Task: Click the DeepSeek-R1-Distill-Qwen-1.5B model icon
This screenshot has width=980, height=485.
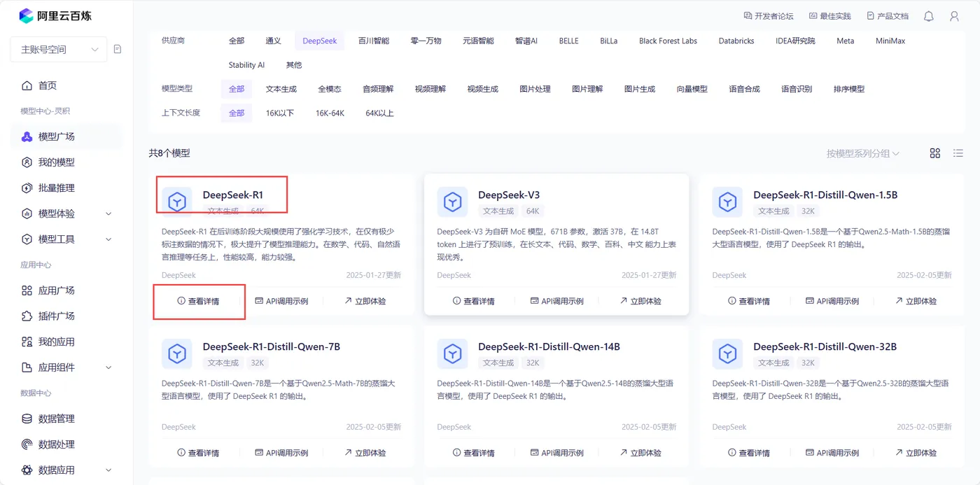Action: click(x=728, y=202)
